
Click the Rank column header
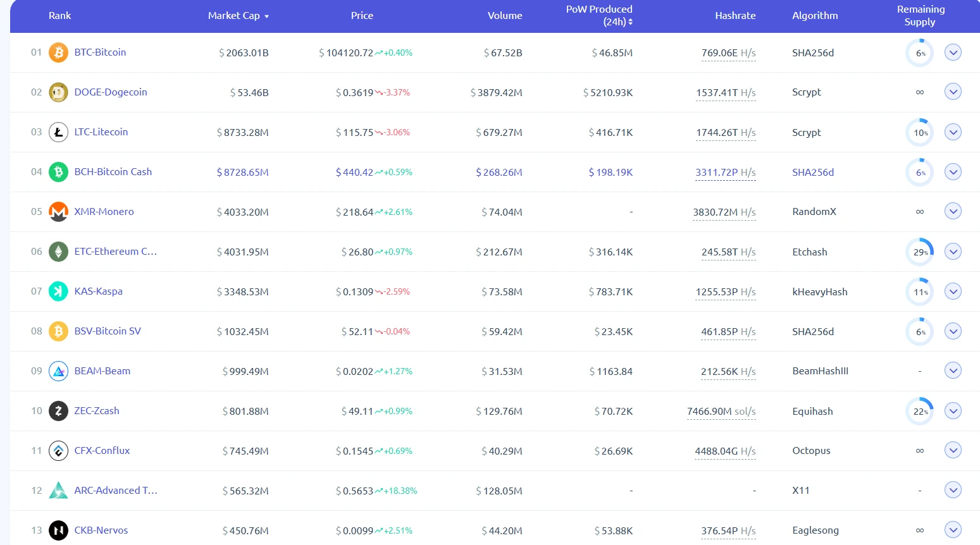coord(59,16)
